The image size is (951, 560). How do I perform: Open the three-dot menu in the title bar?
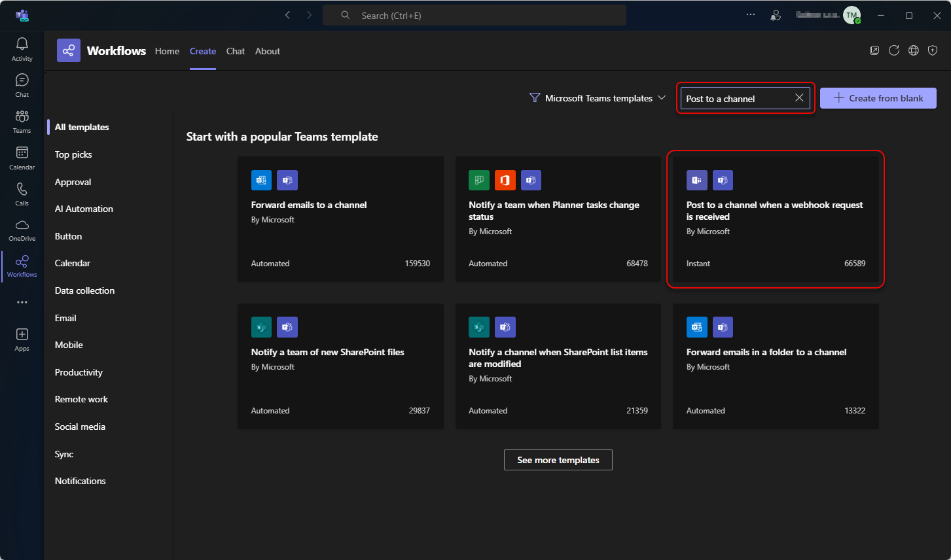pyautogui.click(x=750, y=14)
